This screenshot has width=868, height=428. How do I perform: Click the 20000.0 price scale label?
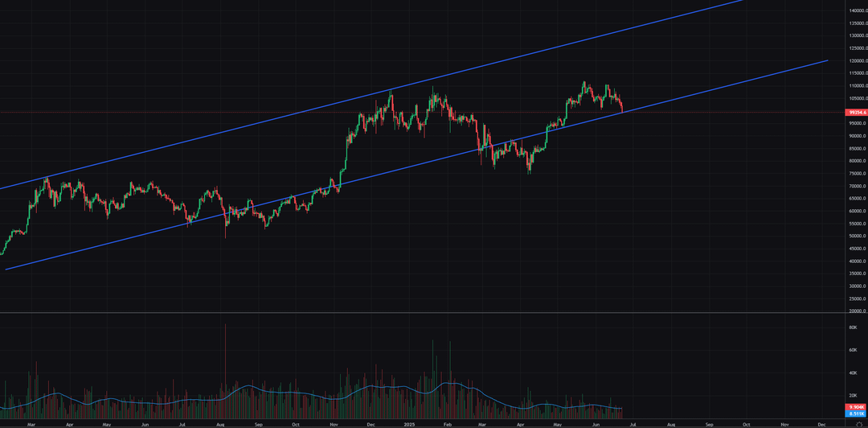click(857, 311)
